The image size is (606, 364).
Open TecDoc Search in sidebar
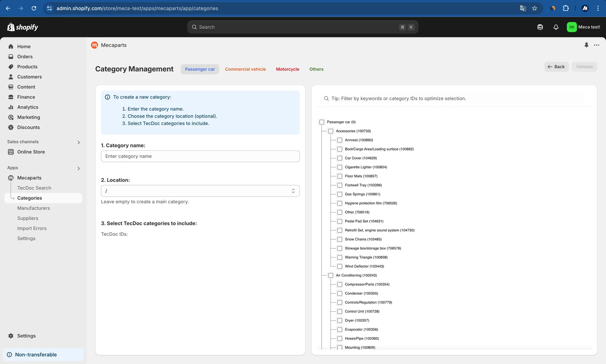[x=34, y=188]
